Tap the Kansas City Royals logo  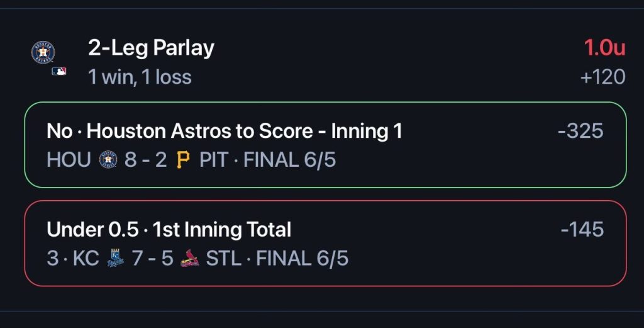(116, 258)
